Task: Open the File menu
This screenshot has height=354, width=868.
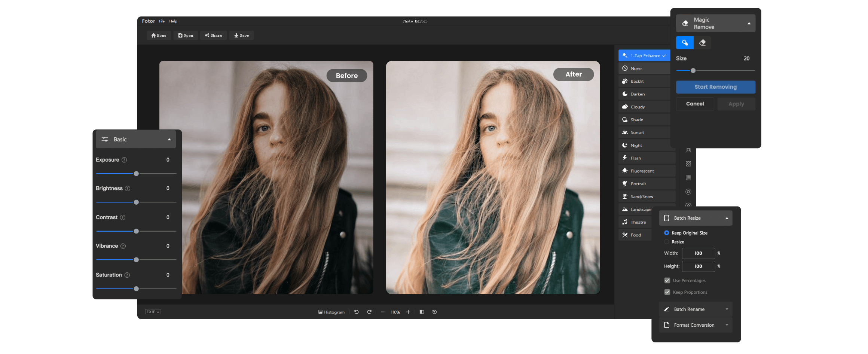Action: coord(162,21)
